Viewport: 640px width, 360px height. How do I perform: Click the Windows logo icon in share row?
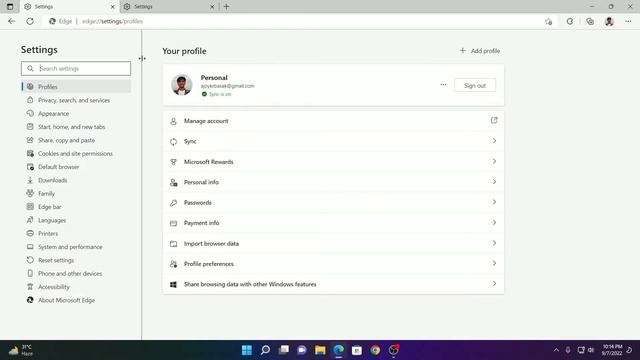pos(173,284)
